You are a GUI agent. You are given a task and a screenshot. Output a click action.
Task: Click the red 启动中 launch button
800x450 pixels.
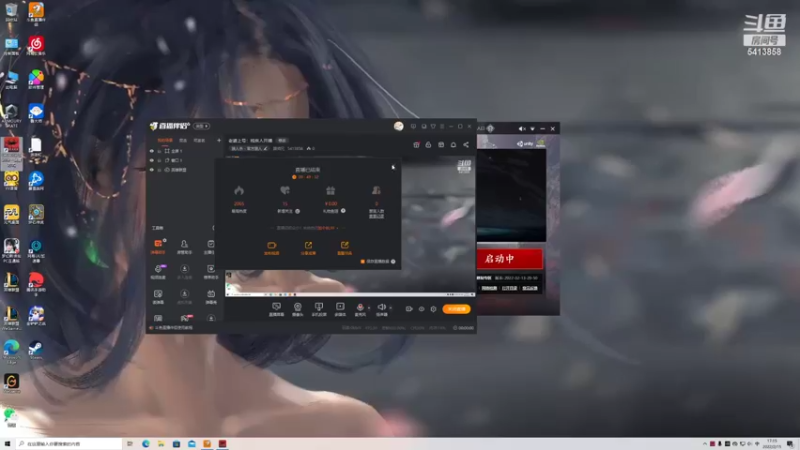pyautogui.click(x=510, y=259)
